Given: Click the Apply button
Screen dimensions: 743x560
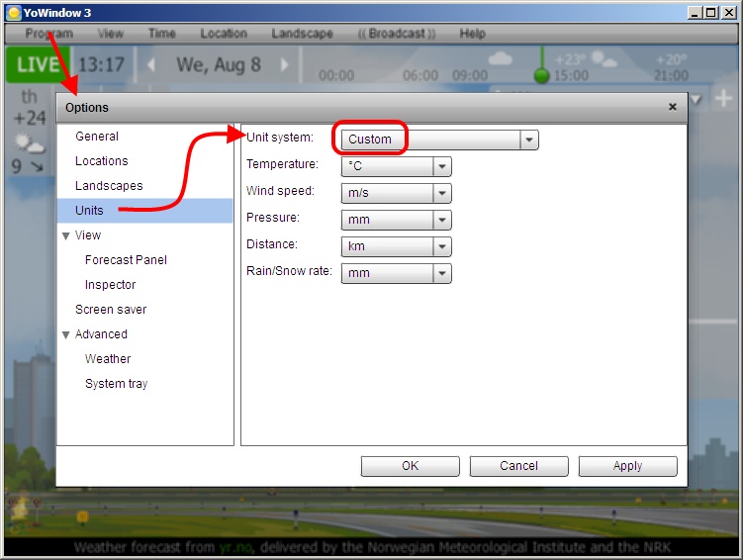Looking at the screenshot, I should [x=628, y=466].
